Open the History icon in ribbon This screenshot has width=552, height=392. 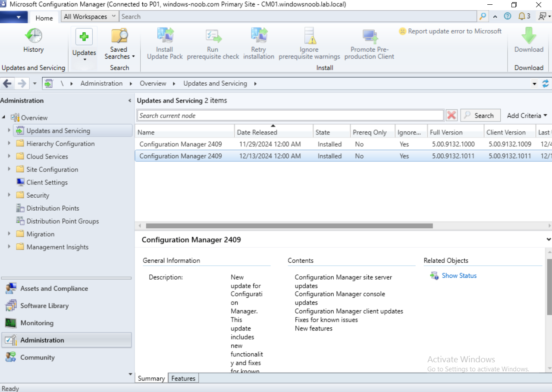point(33,36)
